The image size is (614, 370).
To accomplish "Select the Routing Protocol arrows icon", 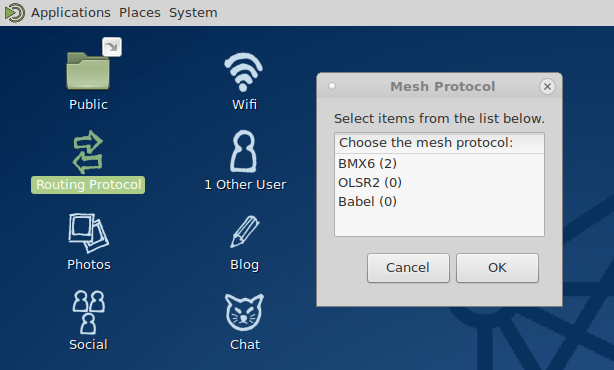I will (x=88, y=152).
